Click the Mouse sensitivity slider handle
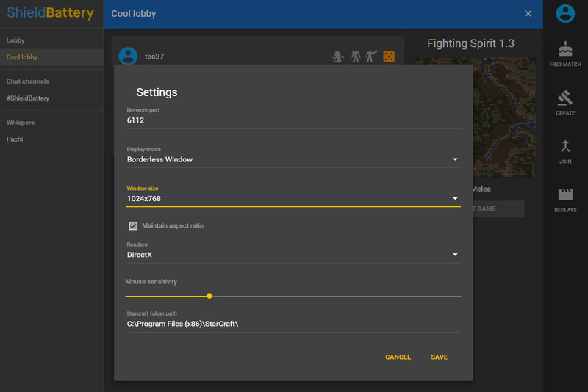Viewport: 588px width, 392px height. pyautogui.click(x=209, y=296)
